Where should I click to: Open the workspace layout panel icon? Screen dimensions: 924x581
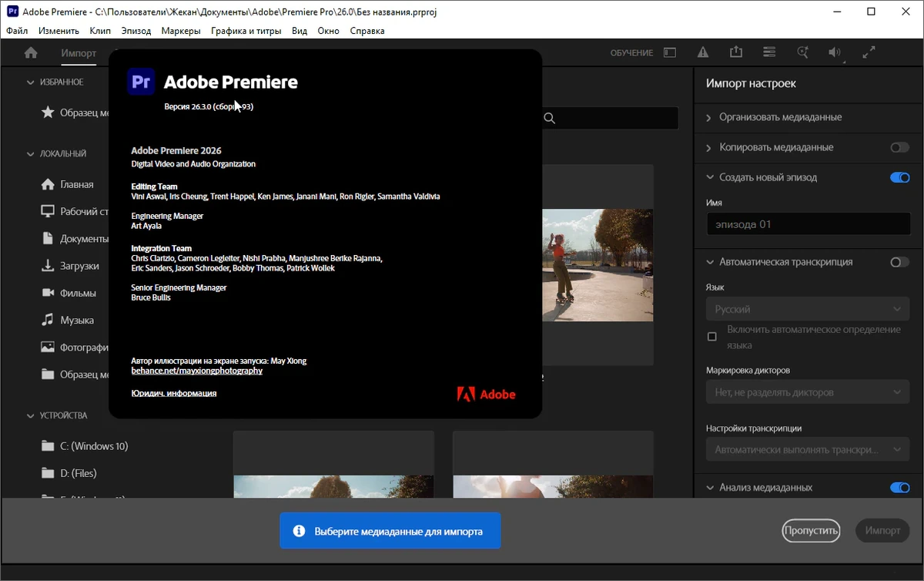pyautogui.click(x=670, y=52)
